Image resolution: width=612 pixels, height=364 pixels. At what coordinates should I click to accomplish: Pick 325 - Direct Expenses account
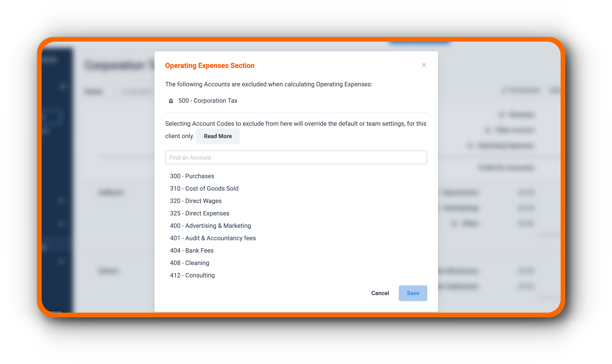[199, 213]
